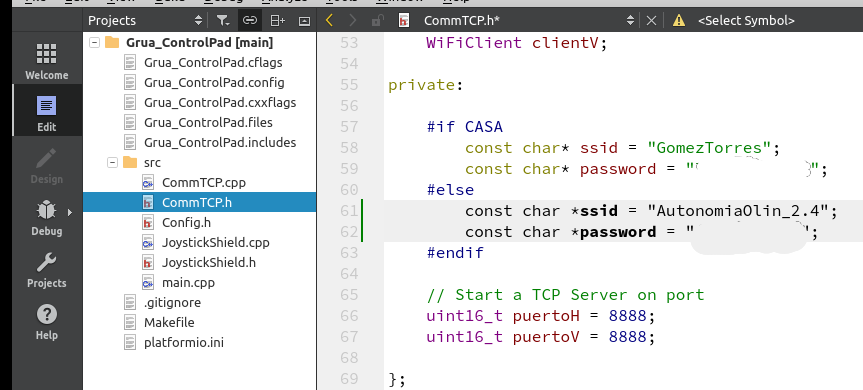Open Config.h file
863x390 pixels.
pyautogui.click(x=186, y=222)
